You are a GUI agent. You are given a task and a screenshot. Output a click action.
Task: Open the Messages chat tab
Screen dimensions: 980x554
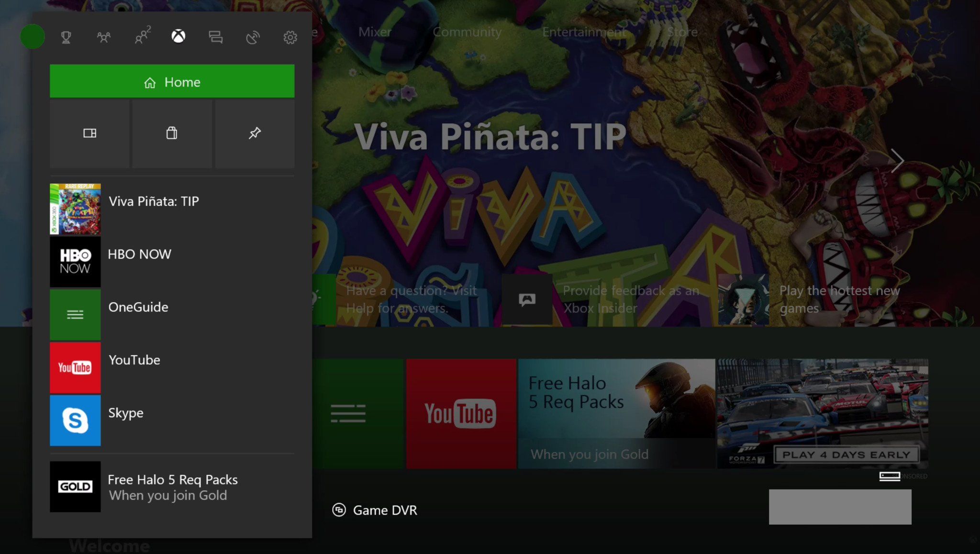tap(215, 37)
